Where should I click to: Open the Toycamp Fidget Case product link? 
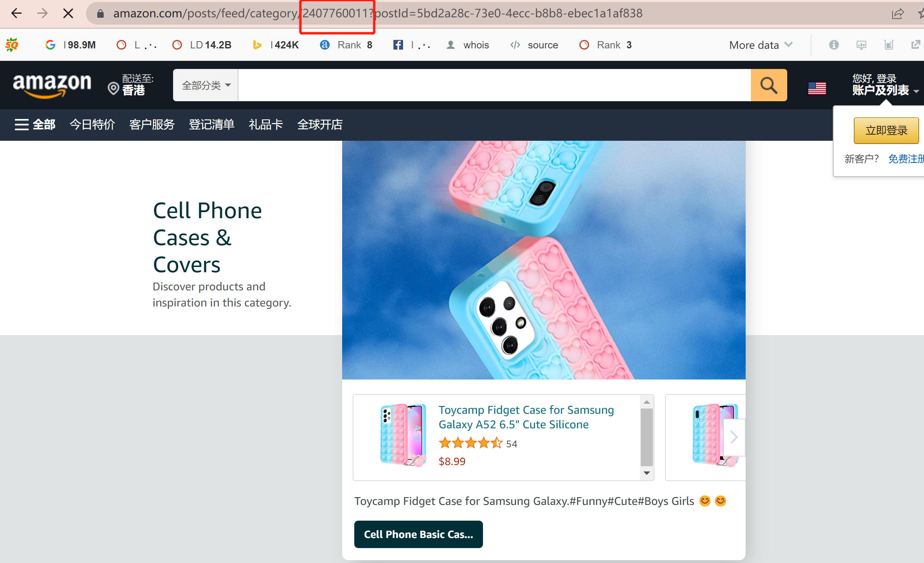(526, 417)
